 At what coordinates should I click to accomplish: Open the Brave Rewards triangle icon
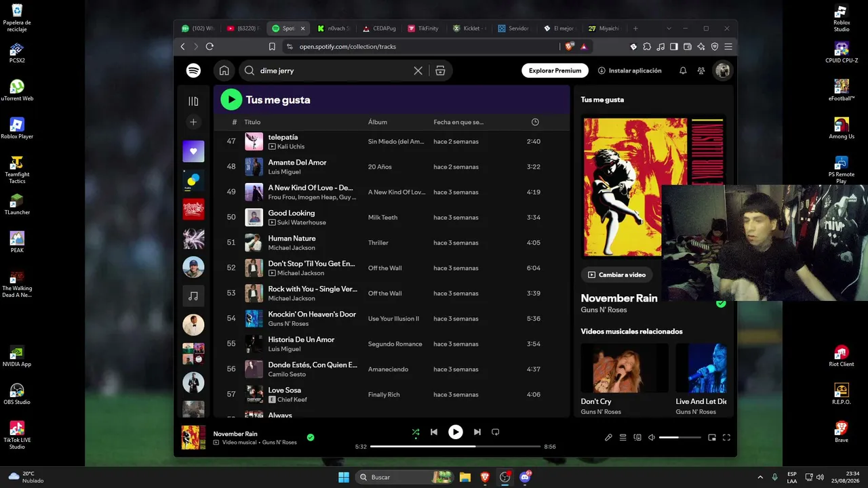583,47
